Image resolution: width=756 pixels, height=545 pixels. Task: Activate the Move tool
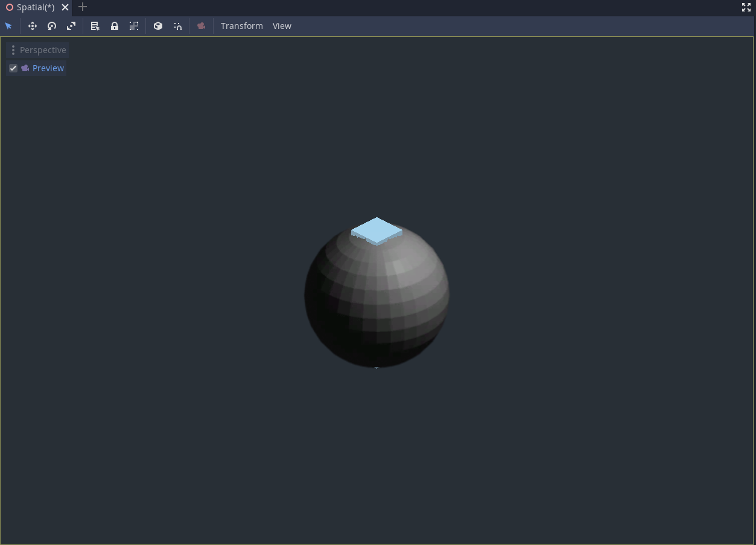[x=33, y=26]
